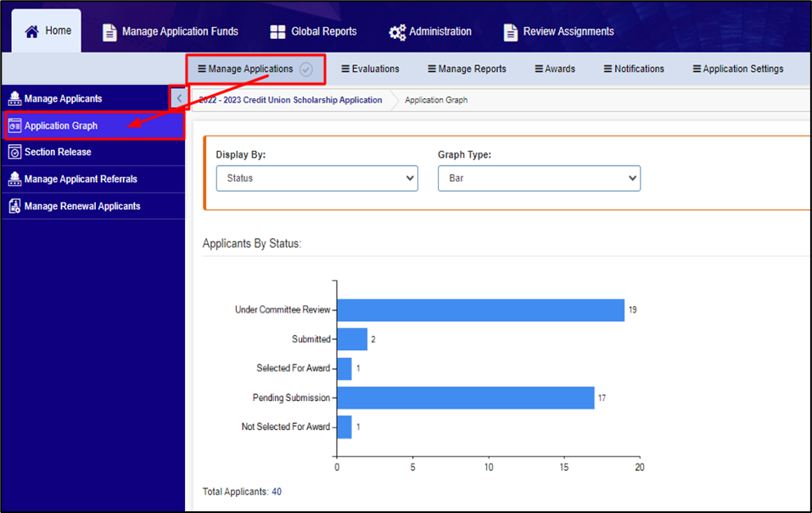Click the Administration gears icon
812x513 pixels.
tap(397, 32)
